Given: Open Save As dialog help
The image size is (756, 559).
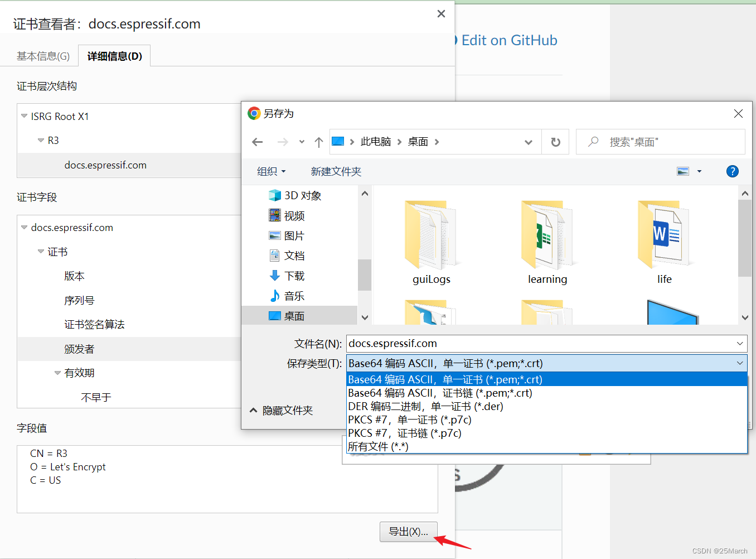Looking at the screenshot, I should tap(732, 171).
